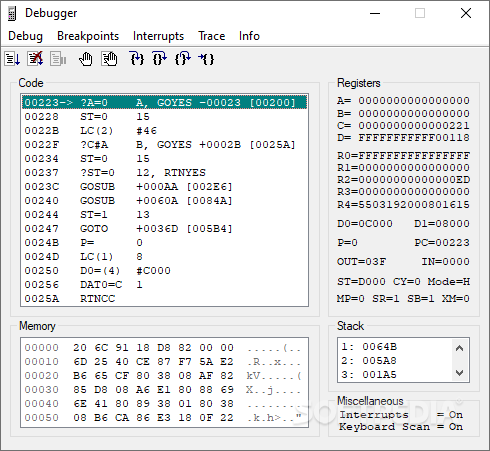The image size is (490, 451).
Task: Open the Info menu
Action: pos(249,36)
